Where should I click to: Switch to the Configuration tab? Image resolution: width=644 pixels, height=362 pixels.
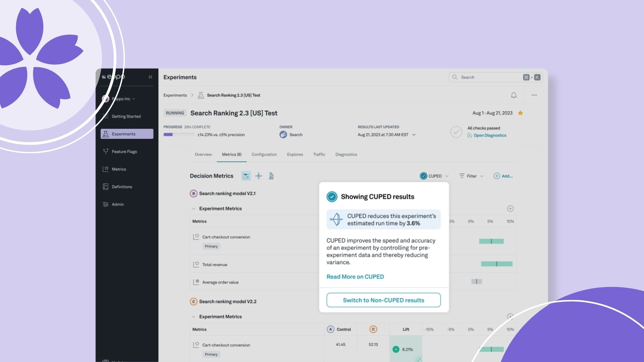tap(264, 155)
